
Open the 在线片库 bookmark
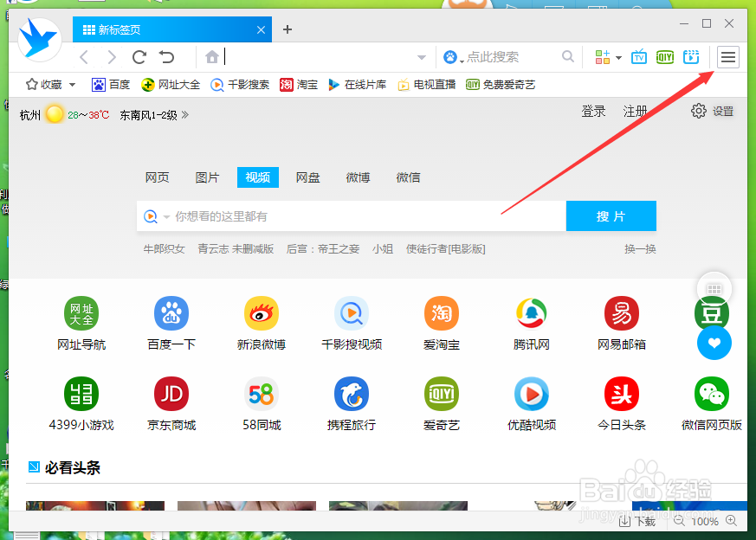coord(358,85)
